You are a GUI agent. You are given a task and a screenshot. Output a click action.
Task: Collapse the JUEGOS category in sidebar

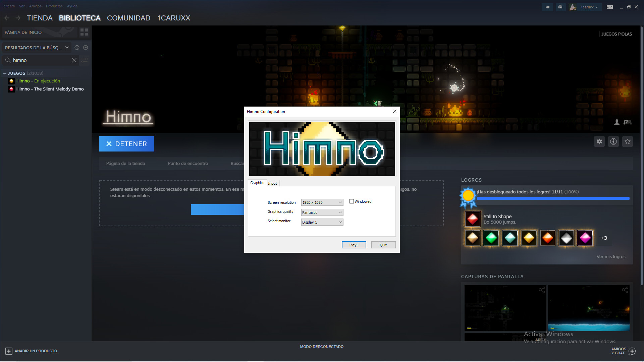[5, 73]
